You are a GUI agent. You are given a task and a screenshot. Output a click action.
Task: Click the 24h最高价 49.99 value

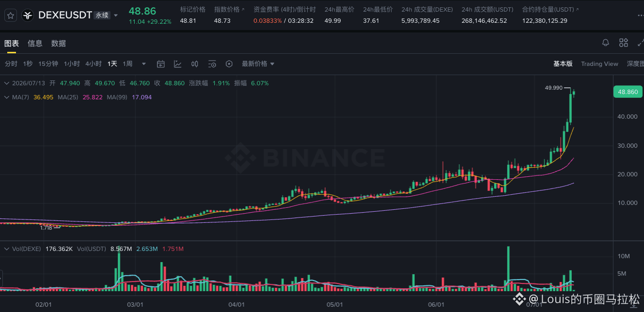pos(332,21)
